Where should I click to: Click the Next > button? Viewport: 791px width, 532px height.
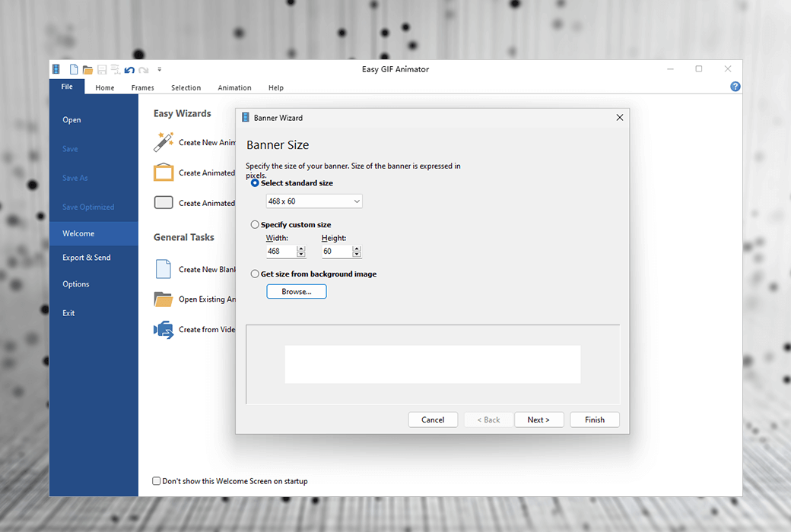(x=538, y=420)
